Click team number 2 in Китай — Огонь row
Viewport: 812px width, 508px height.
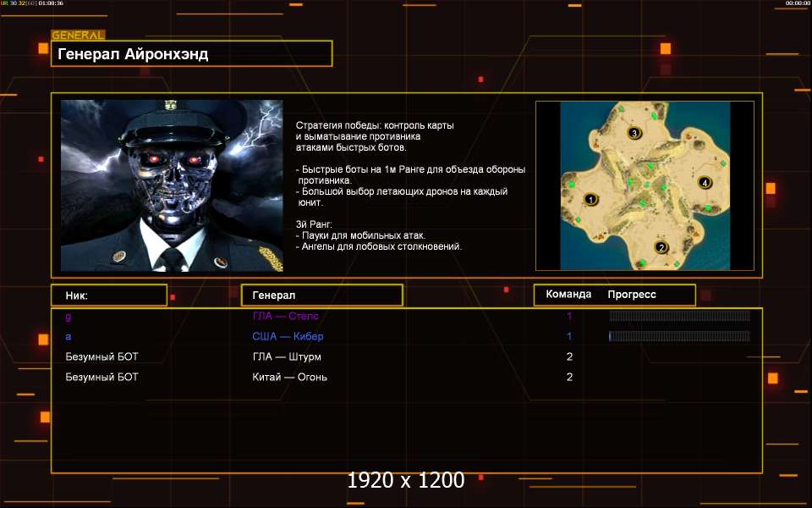[569, 377]
